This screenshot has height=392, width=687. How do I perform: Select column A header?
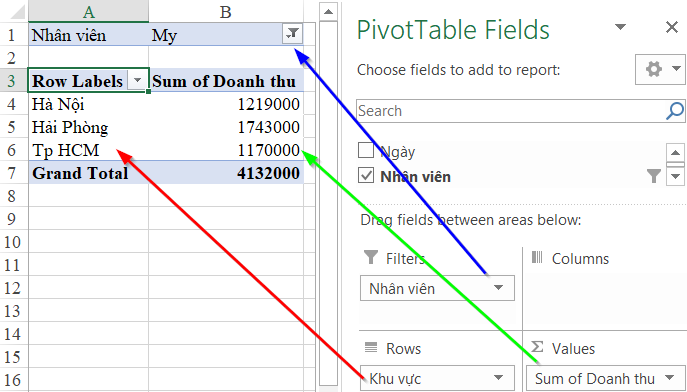click(89, 12)
